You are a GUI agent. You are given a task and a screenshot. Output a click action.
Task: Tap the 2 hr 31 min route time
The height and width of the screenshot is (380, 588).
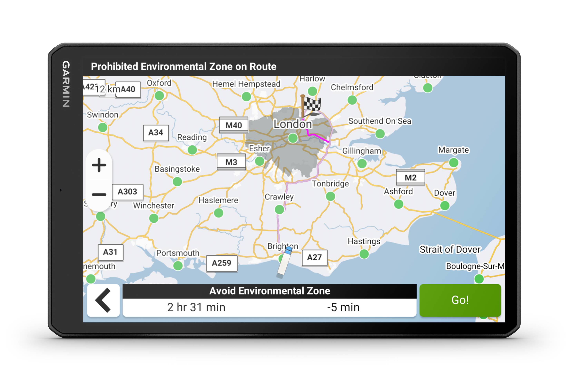(196, 307)
